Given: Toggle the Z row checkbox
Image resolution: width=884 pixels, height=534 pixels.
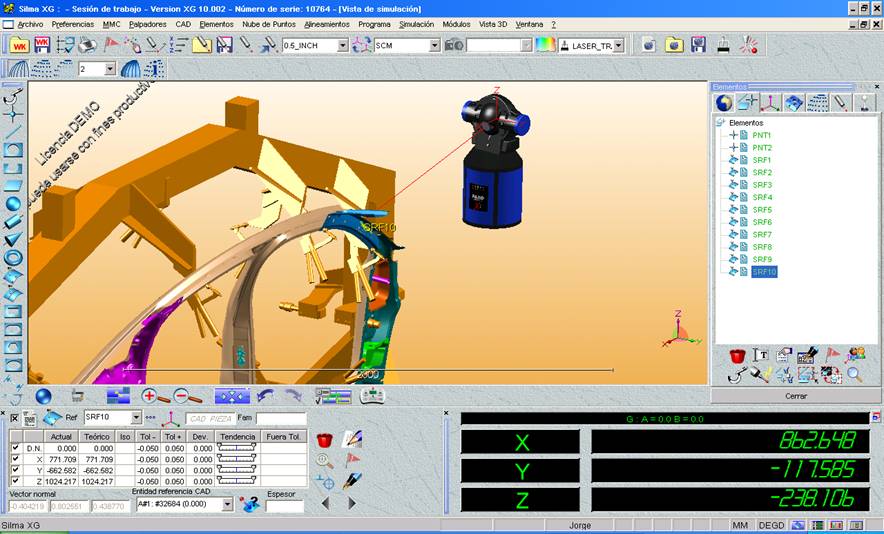Looking at the screenshot, I should 16,480.
